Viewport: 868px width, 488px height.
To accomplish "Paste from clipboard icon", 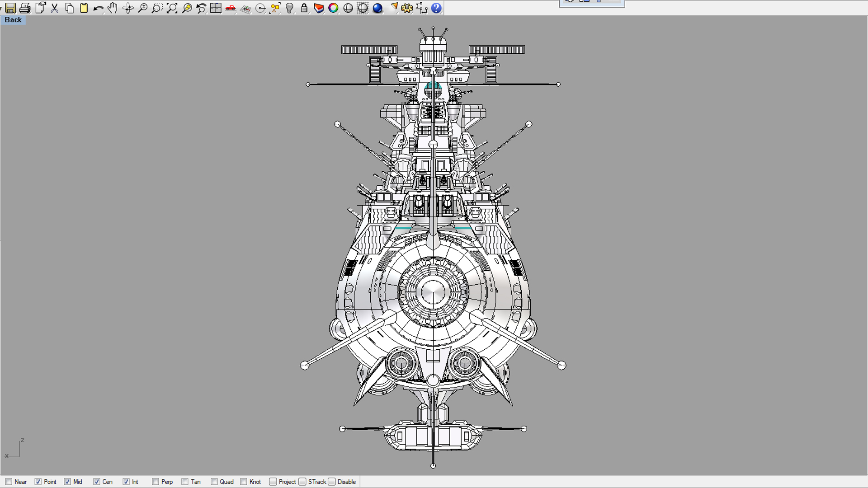I will (84, 8).
